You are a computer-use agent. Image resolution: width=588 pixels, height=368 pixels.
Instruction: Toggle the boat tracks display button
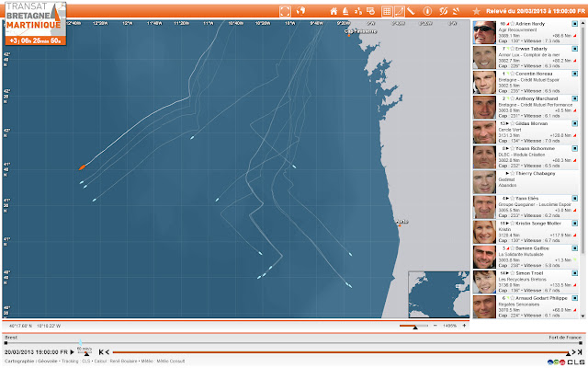(x=399, y=11)
